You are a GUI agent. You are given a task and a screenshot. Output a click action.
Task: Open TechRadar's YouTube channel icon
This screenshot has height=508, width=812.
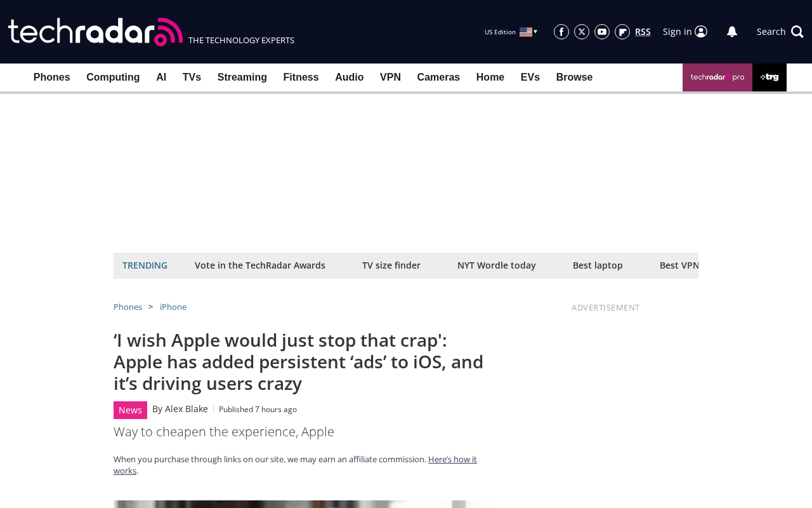pyautogui.click(x=602, y=32)
